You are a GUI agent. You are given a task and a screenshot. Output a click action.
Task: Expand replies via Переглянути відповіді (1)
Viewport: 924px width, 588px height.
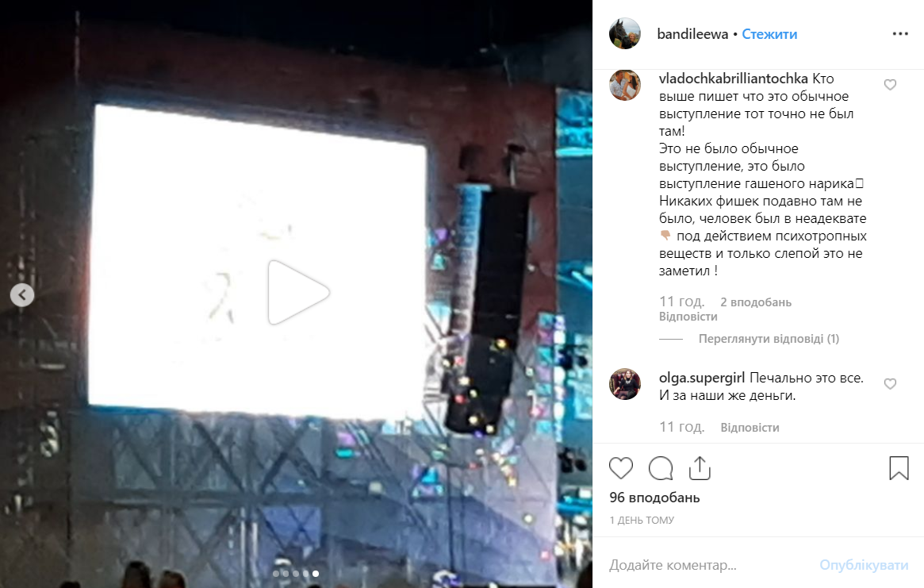click(769, 339)
